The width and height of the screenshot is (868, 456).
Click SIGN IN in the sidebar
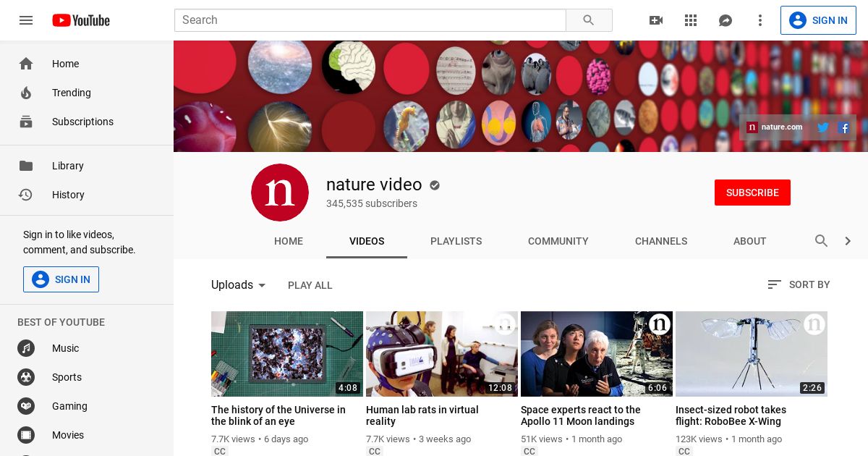61,279
